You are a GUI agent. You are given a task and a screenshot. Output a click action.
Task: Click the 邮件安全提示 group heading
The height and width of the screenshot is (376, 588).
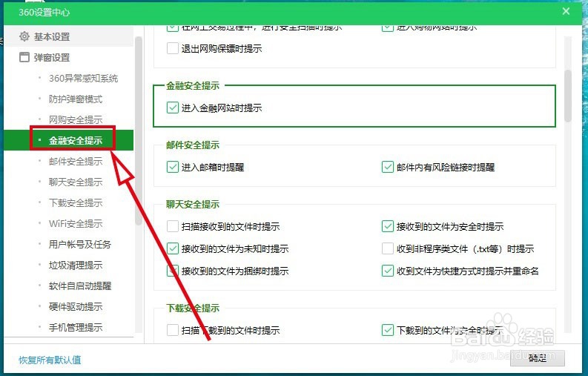(193, 145)
